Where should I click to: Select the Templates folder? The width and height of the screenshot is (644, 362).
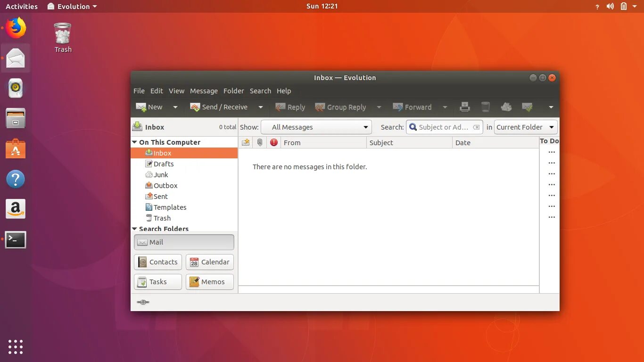click(x=184, y=207)
